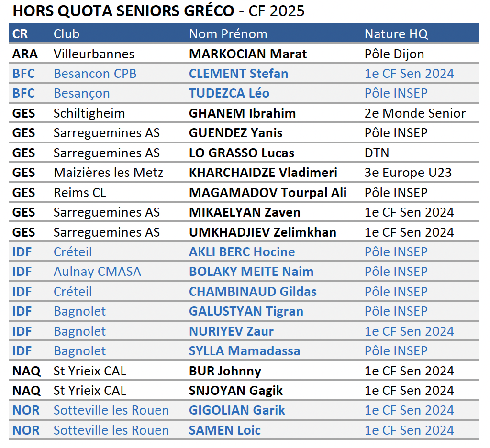Select the Nature HQ column header
Image resolution: width=490 pixels, height=448 pixels.
pos(396,34)
